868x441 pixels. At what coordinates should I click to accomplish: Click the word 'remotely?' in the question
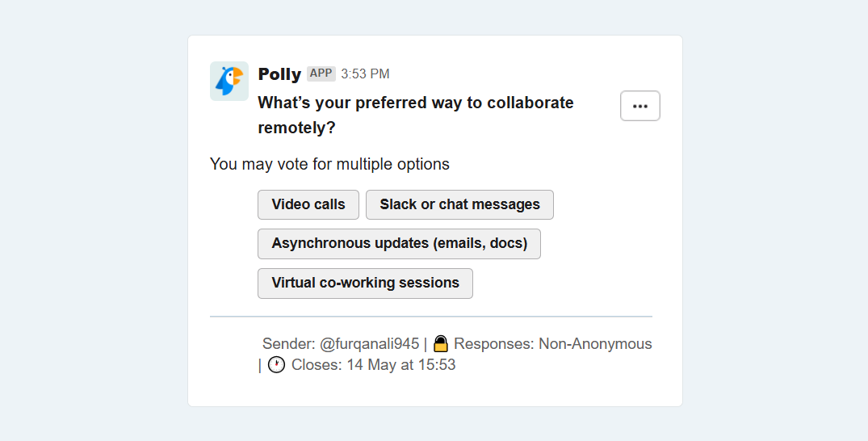(x=296, y=128)
